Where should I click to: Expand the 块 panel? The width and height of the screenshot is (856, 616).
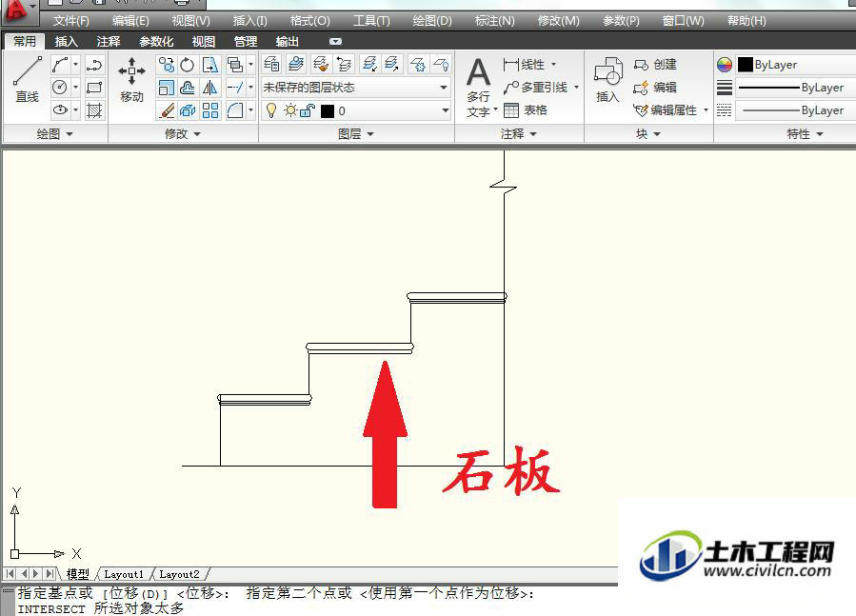[x=648, y=134]
